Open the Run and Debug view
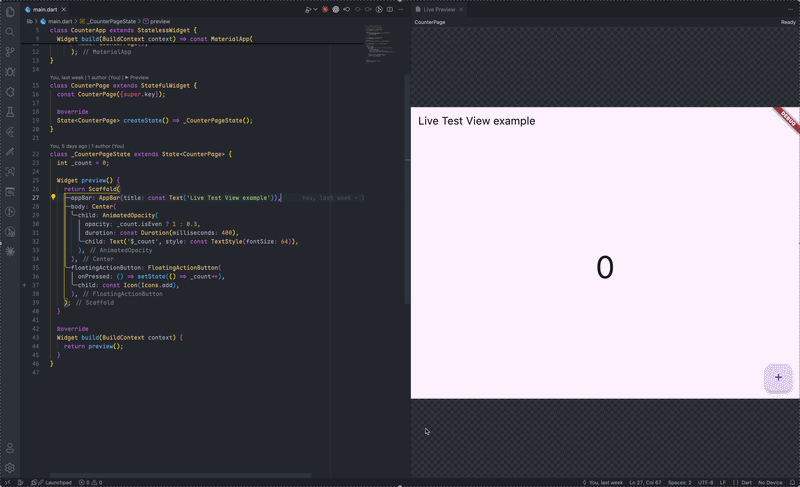Viewport: 800px width, 487px height. coord(10,72)
